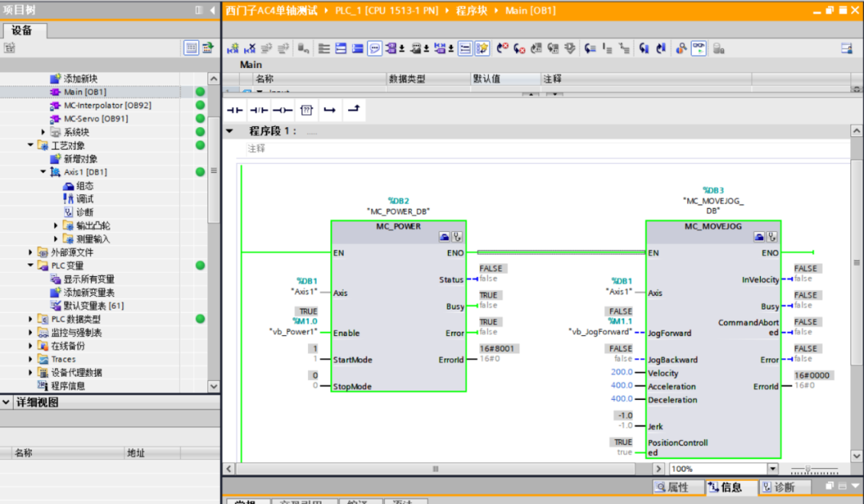Collapse the 工艺对象 tree folder
864x504 pixels.
point(31,146)
